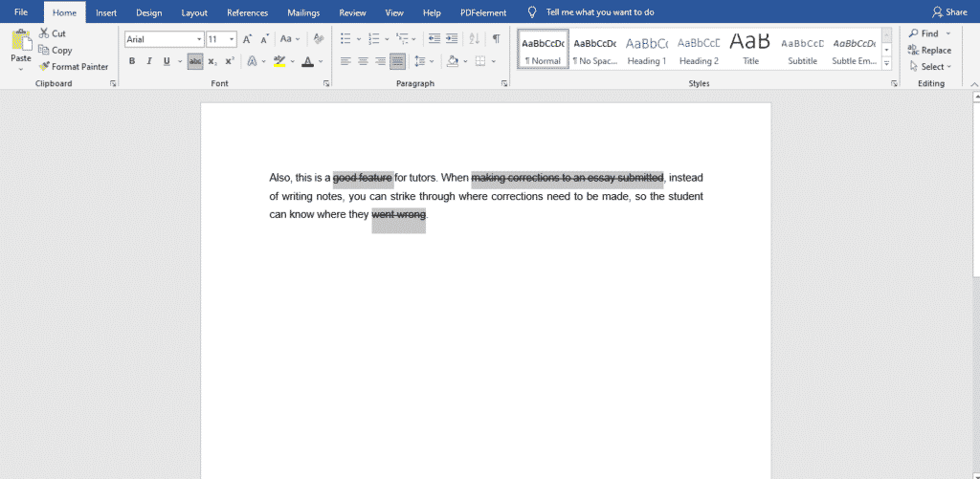Apply yellow text highlight color
980x479 pixels.
(x=279, y=61)
